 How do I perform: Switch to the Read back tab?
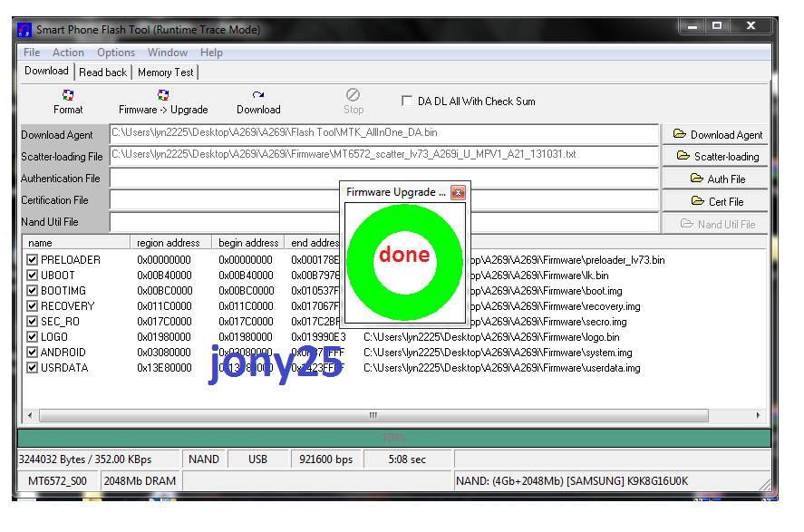(102, 73)
